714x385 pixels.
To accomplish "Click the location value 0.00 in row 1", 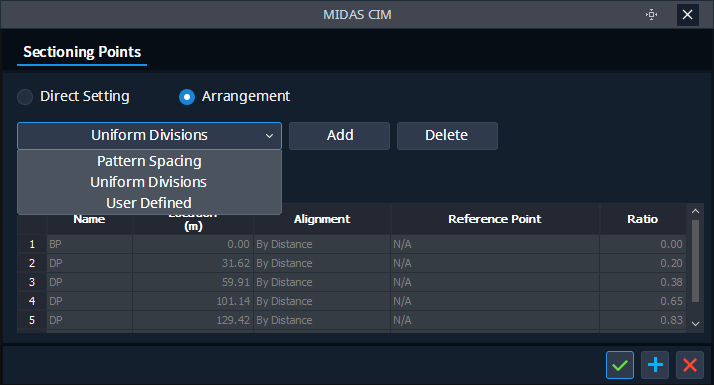I will pos(193,244).
